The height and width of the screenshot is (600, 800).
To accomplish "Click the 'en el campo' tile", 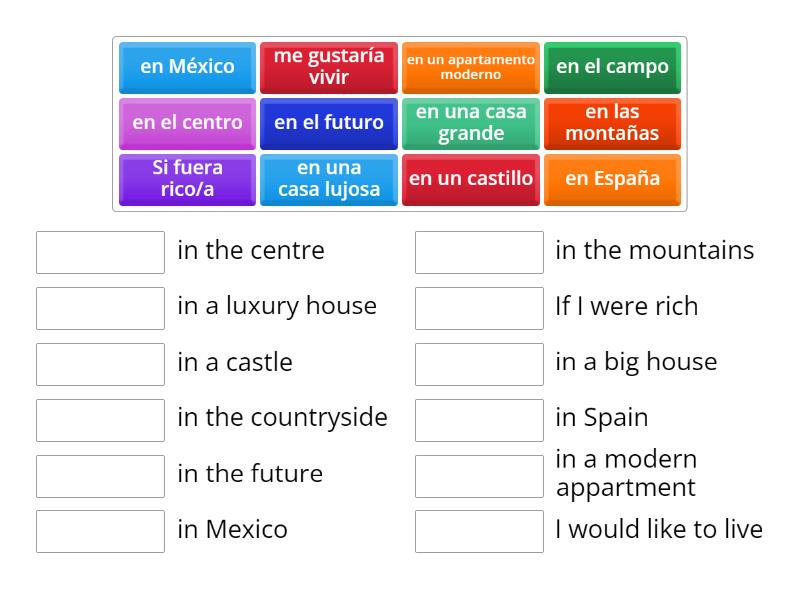I will click(612, 67).
